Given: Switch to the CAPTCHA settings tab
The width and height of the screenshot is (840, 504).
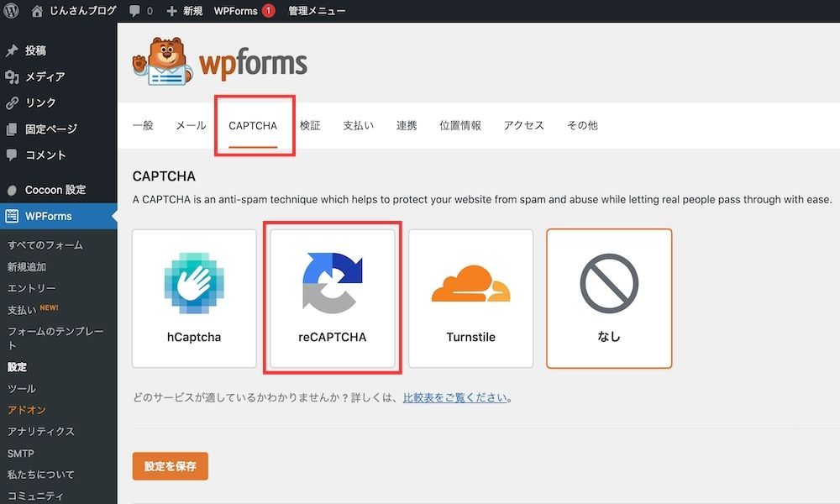Looking at the screenshot, I should (253, 125).
